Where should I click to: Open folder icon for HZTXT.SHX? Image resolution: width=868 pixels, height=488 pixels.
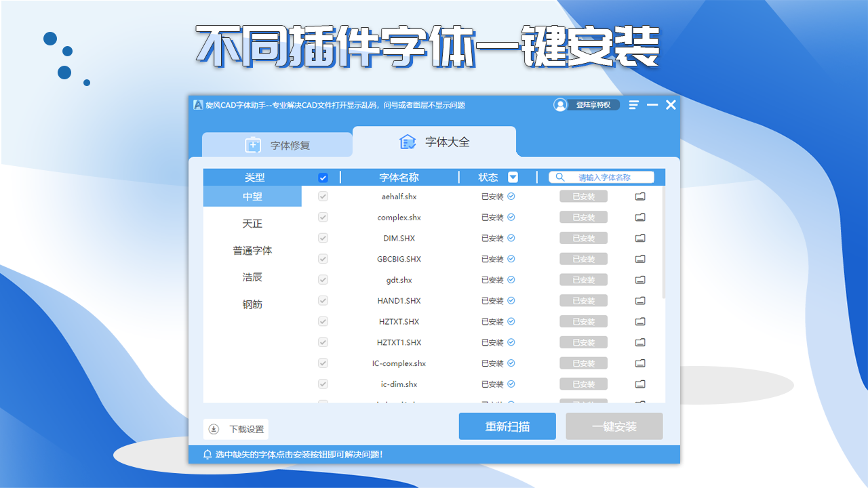tap(640, 322)
